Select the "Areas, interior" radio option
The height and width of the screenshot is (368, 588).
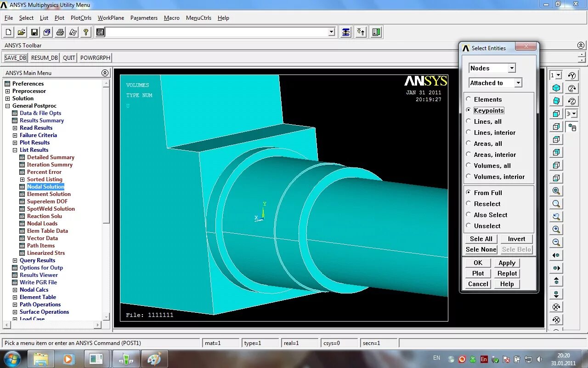(x=469, y=155)
